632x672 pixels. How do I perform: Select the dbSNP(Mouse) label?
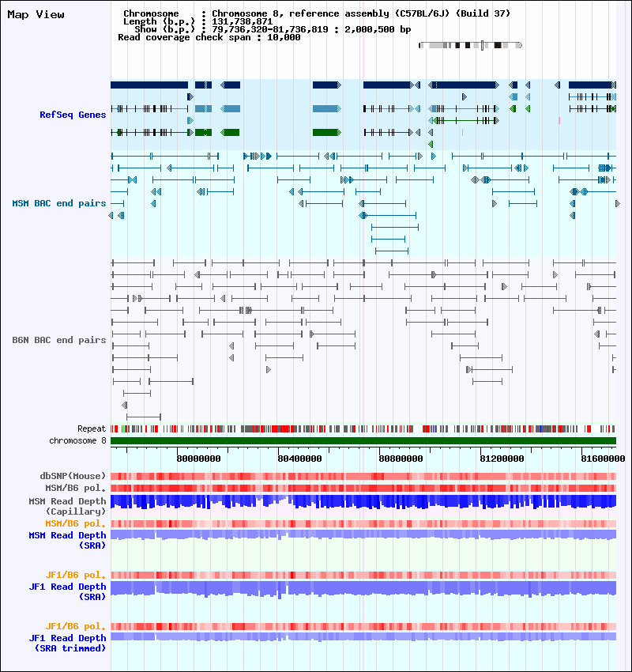coord(73,476)
